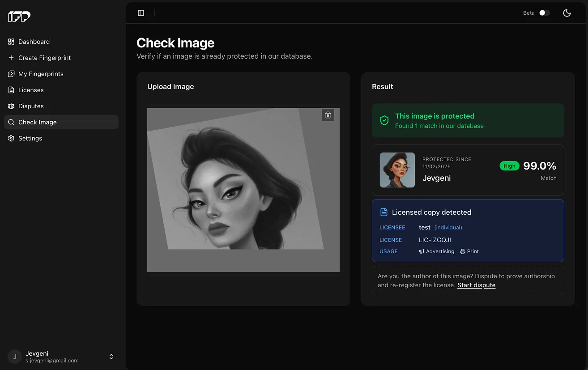Toggle the sidebar panel icon
This screenshot has height=370, width=588.
click(141, 13)
